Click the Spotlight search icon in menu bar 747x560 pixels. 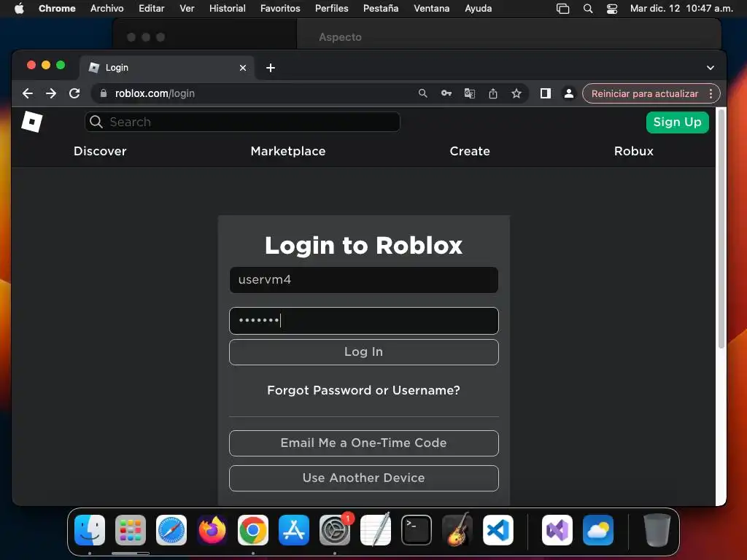588,9
